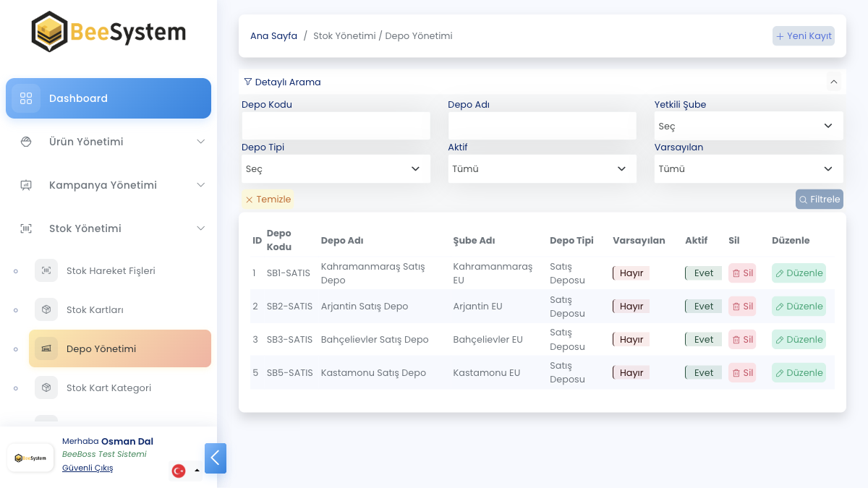868x488 pixels.
Task: Click the Stok Kart Kategori icon
Action: (46, 388)
